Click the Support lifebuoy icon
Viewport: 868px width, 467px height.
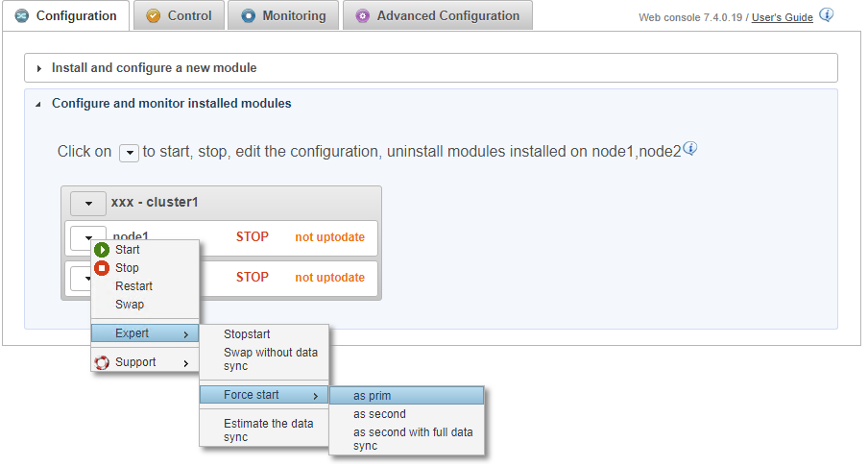coord(102,362)
